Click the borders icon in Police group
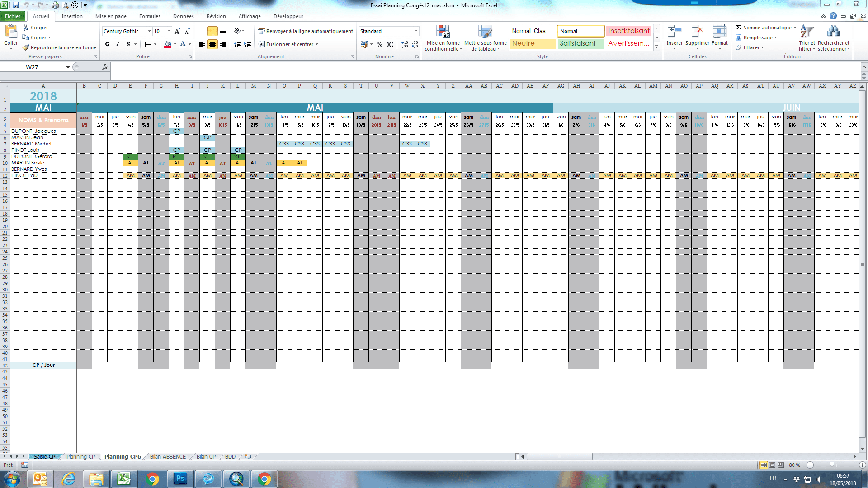The width and height of the screenshot is (868, 488). [148, 44]
